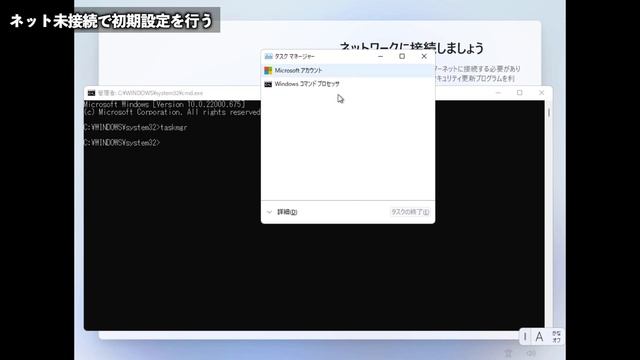Click the Microsoft account colored logo icon

click(268, 71)
